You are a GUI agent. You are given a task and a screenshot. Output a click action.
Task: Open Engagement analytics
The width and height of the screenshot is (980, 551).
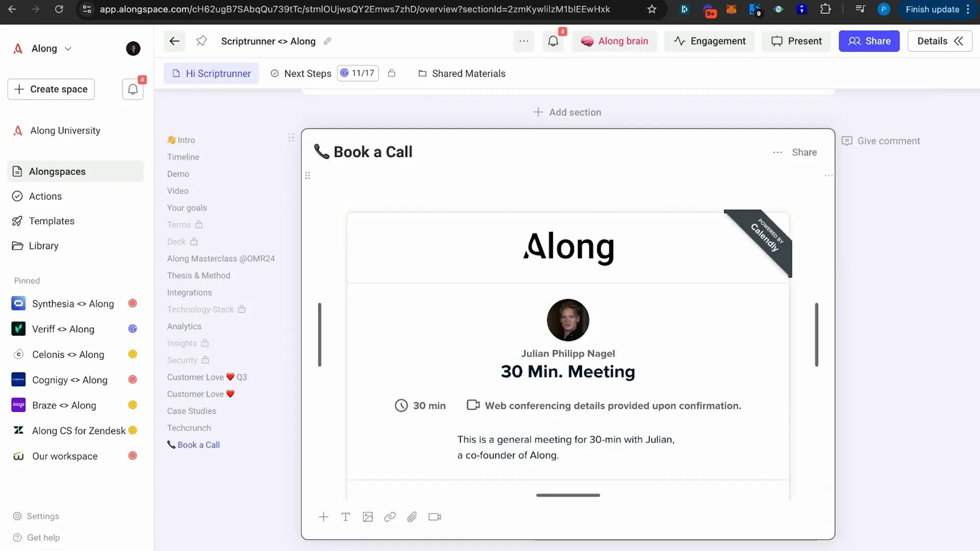pos(709,41)
